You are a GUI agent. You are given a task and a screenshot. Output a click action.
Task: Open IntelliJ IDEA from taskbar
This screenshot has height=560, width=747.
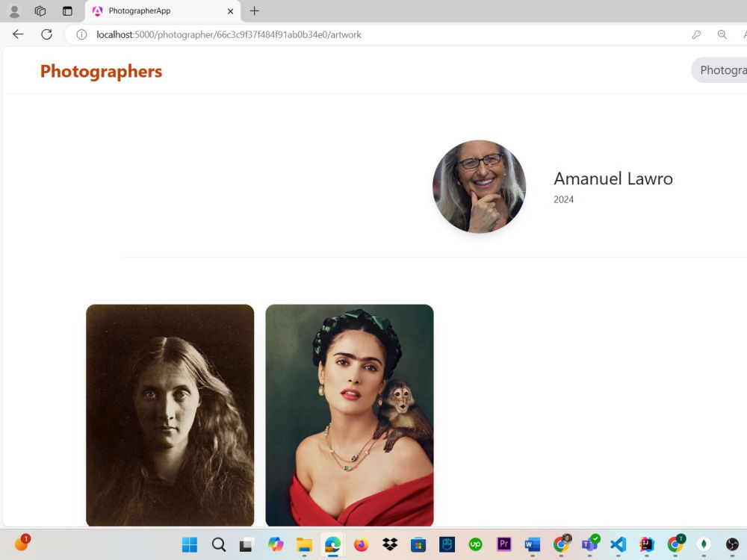click(646, 544)
